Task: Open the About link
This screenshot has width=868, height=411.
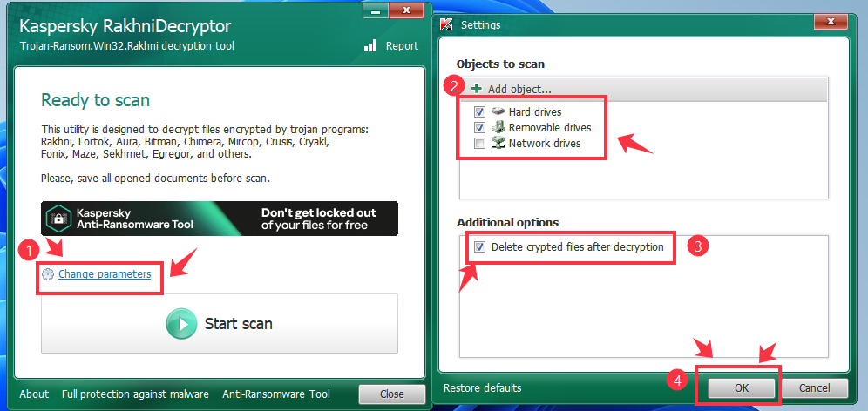Action: (x=34, y=394)
